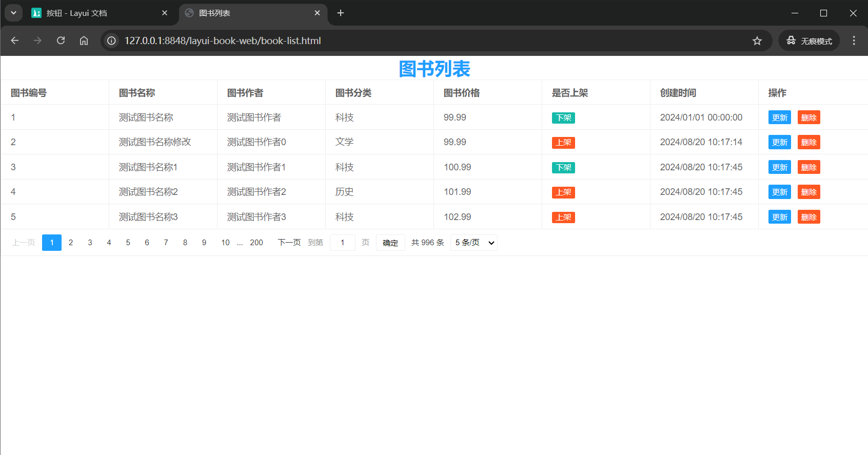Confirm page jump with 确定 button
Screen dimensions: 868x455
point(390,243)
